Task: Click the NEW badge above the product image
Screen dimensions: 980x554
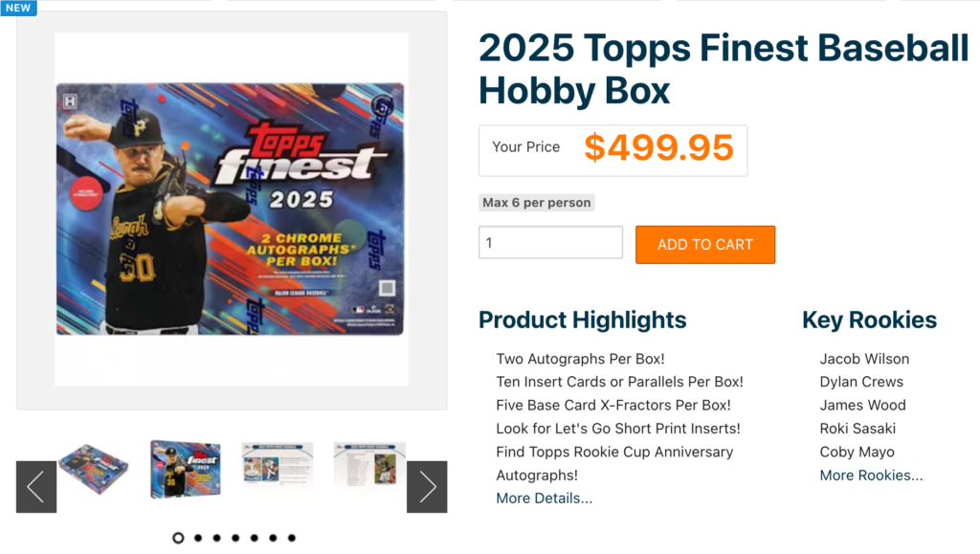Action: pyautogui.click(x=18, y=8)
